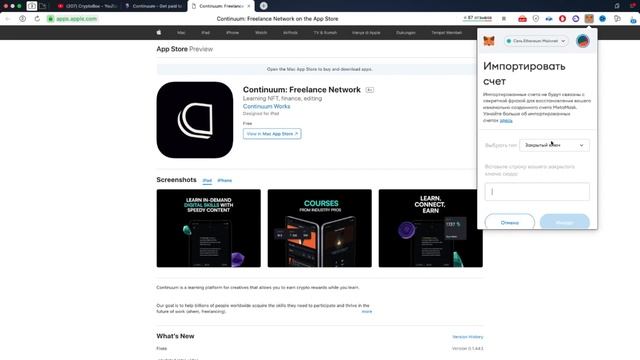Click the green lock site security icon
Viewport: 640px width, 360px height.
point(51,18)
